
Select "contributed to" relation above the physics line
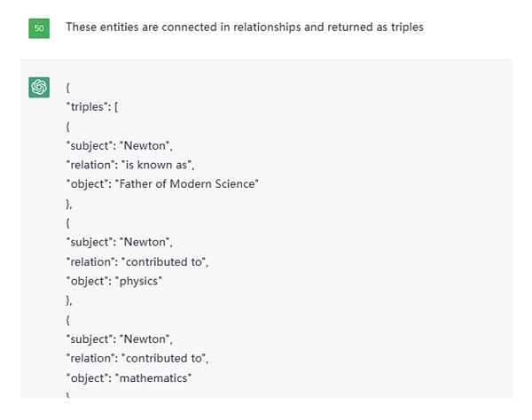[x=137, y=261]
